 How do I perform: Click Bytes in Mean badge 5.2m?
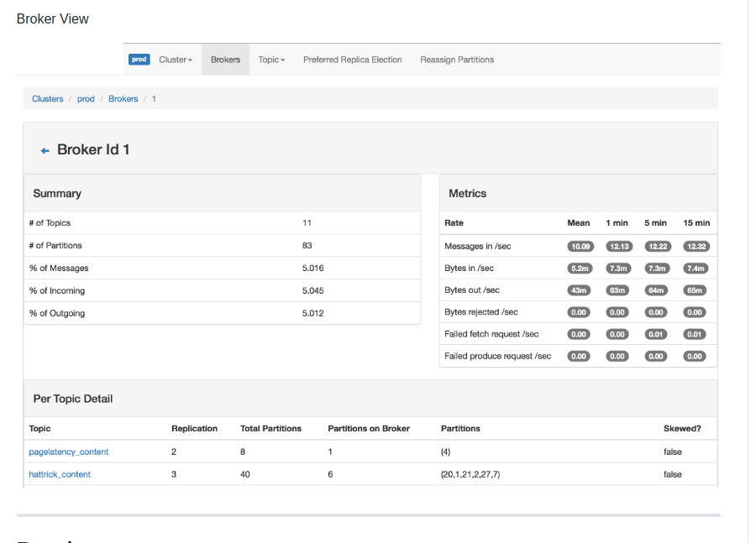pyautogui.click(x=580, y=269)
